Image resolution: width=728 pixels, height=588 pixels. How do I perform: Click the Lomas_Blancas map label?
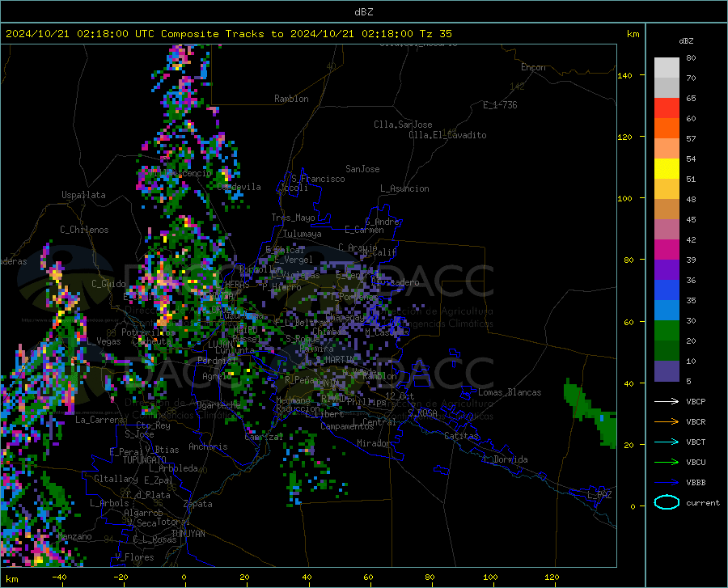point(510,392)
